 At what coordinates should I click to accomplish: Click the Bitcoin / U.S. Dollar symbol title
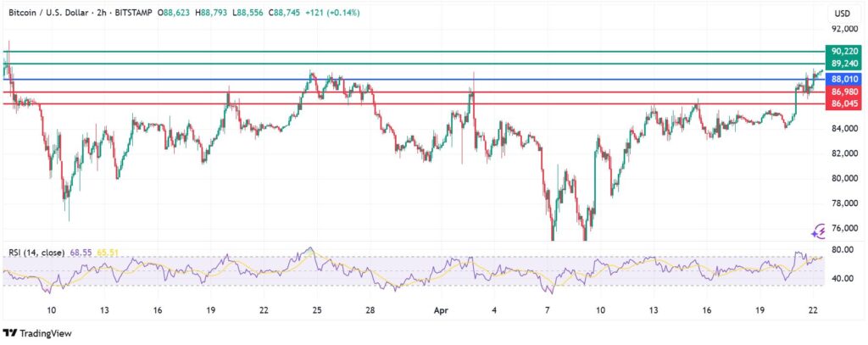coord(51,14)
